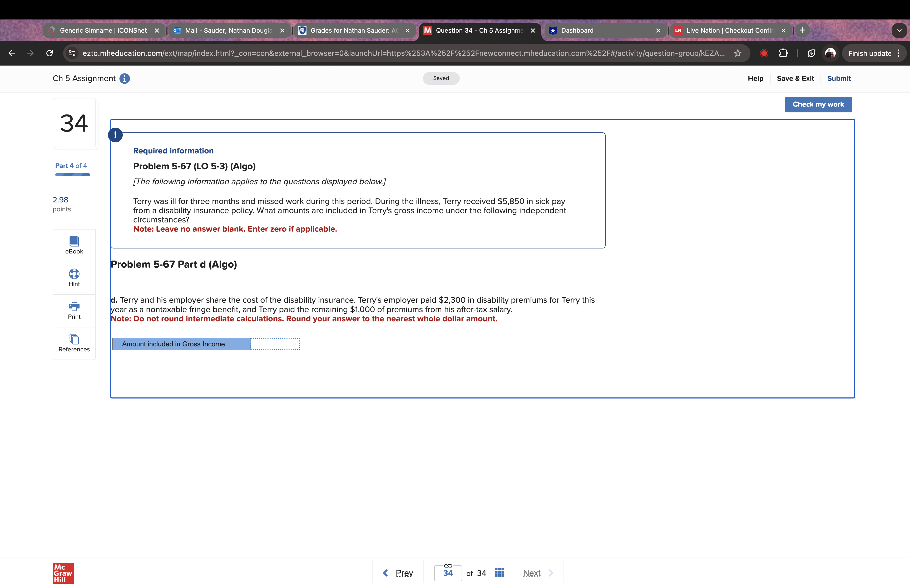The image size is (910, 588).
Task: Click the McGraw Hill logo
Action: pyautogui.click(x=63, y=573)
